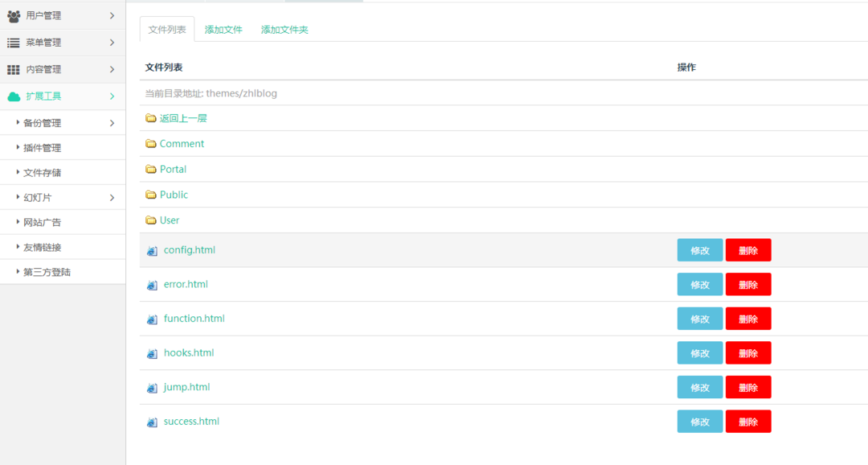This screenshot has height=465, width=868.
Task: Edit jump.html with its 修改 button
Action: coord(700,388)
